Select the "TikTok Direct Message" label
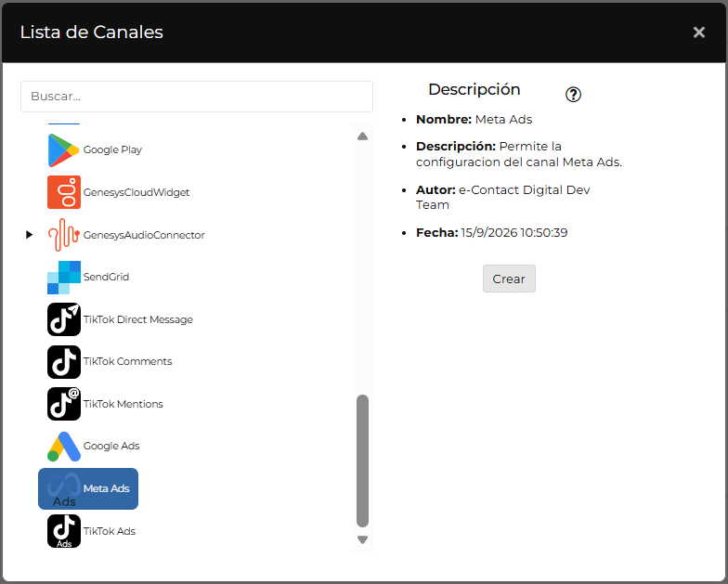Screen dimensions: 728x584 coord(137,319)
